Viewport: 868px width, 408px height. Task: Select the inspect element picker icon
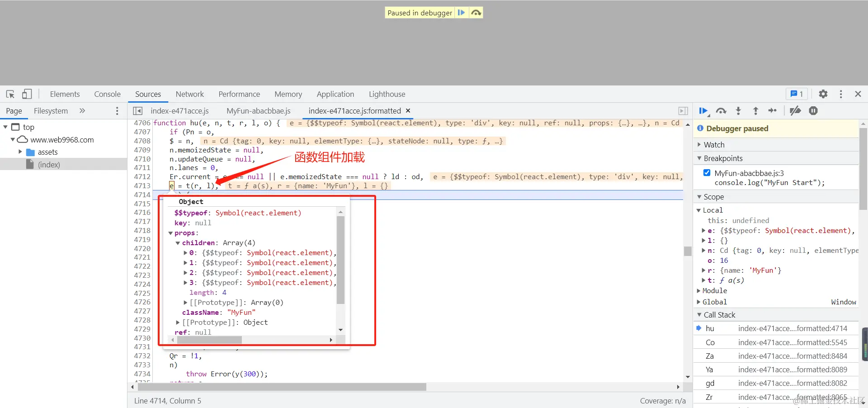pos(10,94)
